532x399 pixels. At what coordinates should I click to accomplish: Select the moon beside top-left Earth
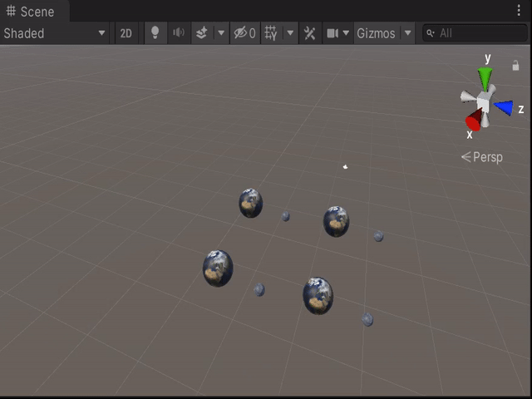click(286, 216)
